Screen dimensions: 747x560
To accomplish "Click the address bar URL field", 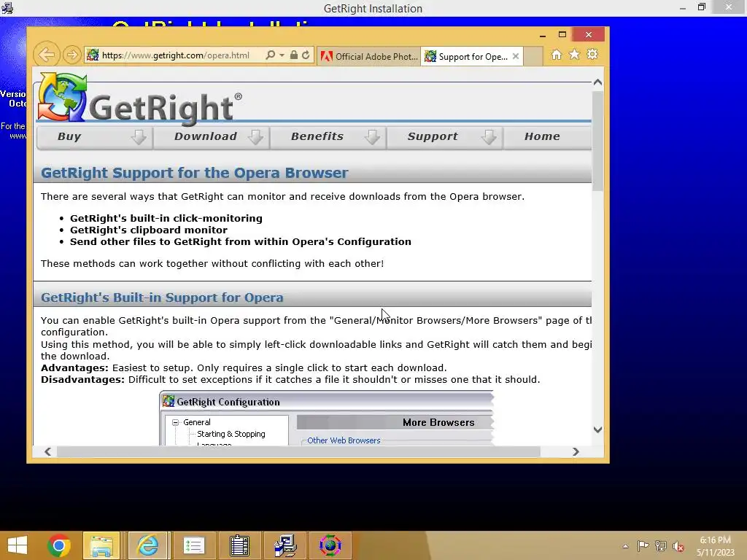I will (x=175, y=55).
